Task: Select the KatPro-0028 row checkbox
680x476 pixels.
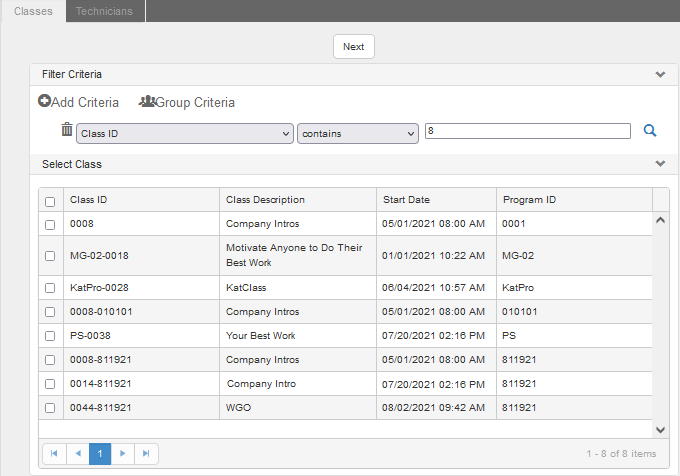Action: pyautogui.click(x=50, y=288)
